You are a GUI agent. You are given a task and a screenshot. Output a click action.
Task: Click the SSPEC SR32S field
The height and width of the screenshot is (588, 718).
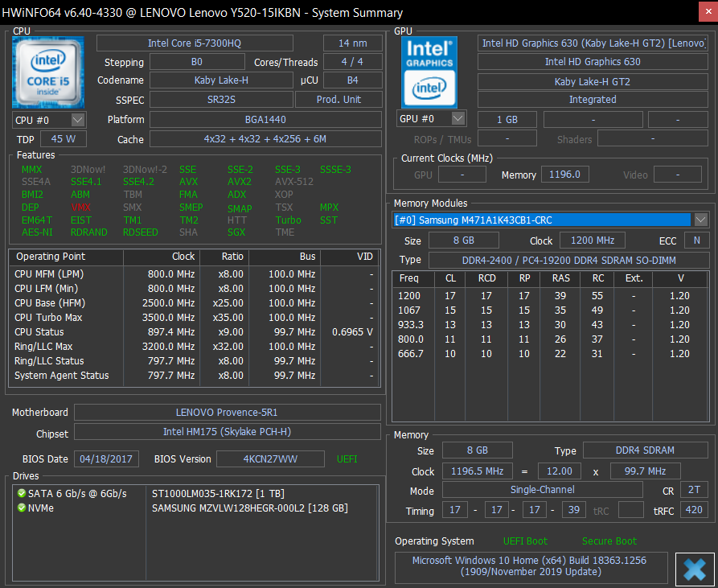tap(221, 100)
